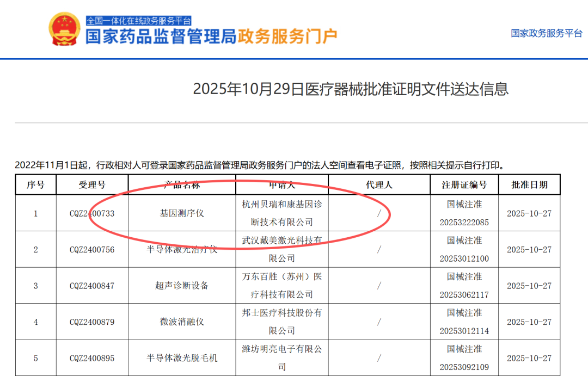Open the 国家政务服务平台 link
The width and height of the screenshot is (588, 376).
tap(546, 33)
